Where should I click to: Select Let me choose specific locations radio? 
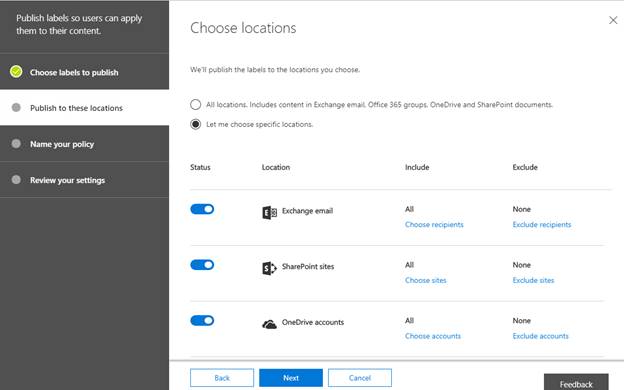pos(195,124)
